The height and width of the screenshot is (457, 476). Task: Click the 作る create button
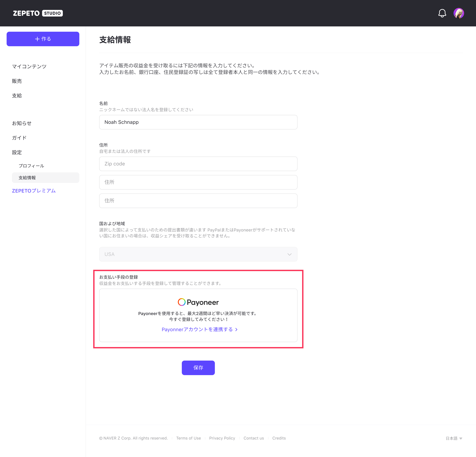(x=43, y=39)
